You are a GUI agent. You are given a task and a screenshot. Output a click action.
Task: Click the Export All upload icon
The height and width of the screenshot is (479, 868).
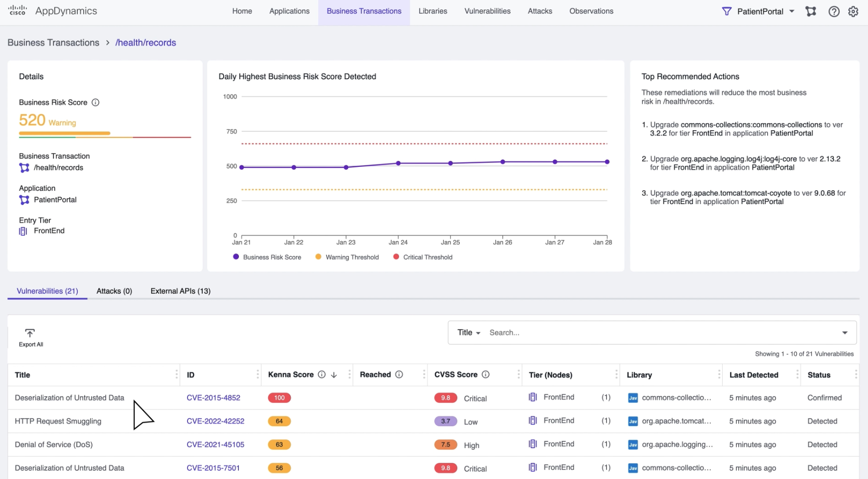tap(30, 333)
